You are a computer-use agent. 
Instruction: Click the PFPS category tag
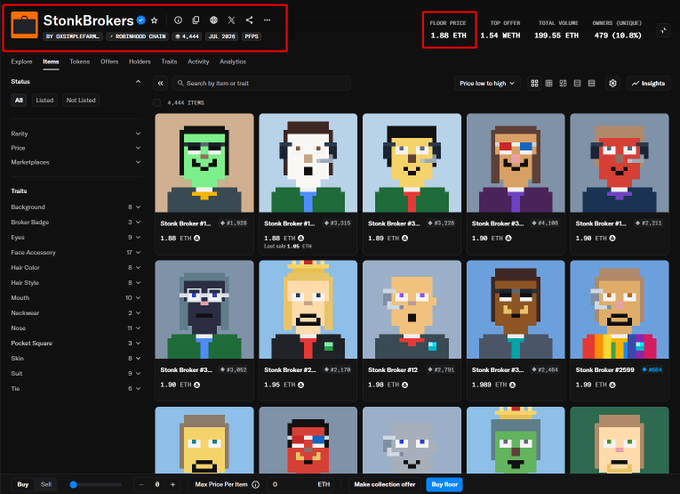point(251,36)
